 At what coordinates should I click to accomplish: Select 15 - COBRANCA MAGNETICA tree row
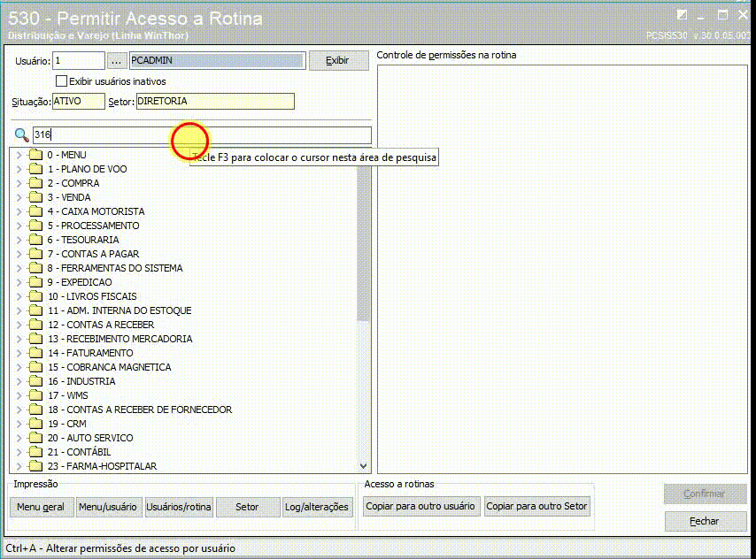click(x=109, y=367)
